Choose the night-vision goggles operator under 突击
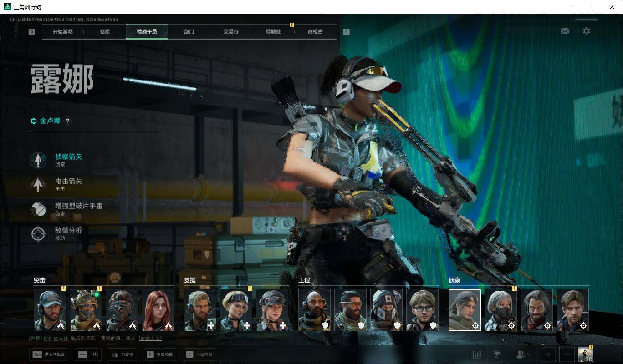This screenshot has height=364, width=623. pyautogui.click(x=122, y=310)
